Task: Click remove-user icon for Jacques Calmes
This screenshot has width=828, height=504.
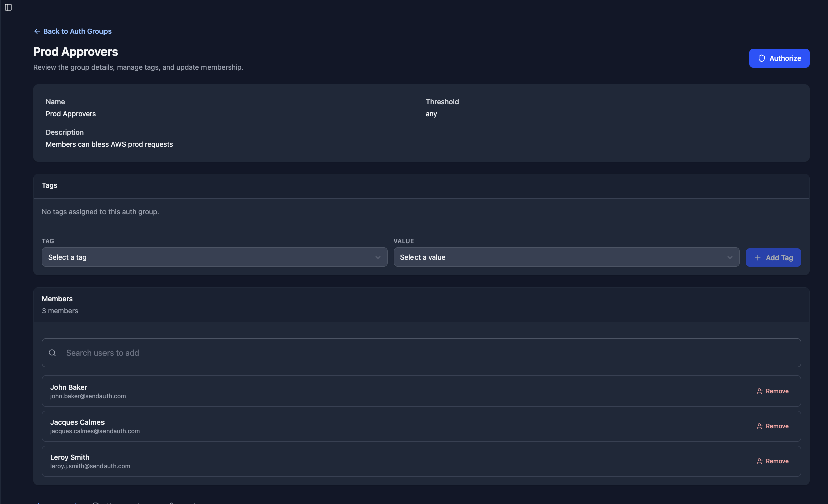Action: click(x=760, y=426)
